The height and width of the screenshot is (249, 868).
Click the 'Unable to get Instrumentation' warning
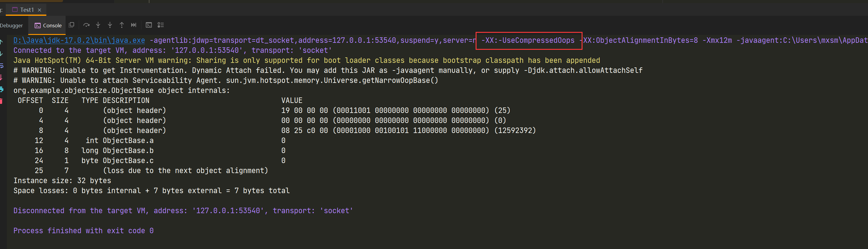coord(328,70)
